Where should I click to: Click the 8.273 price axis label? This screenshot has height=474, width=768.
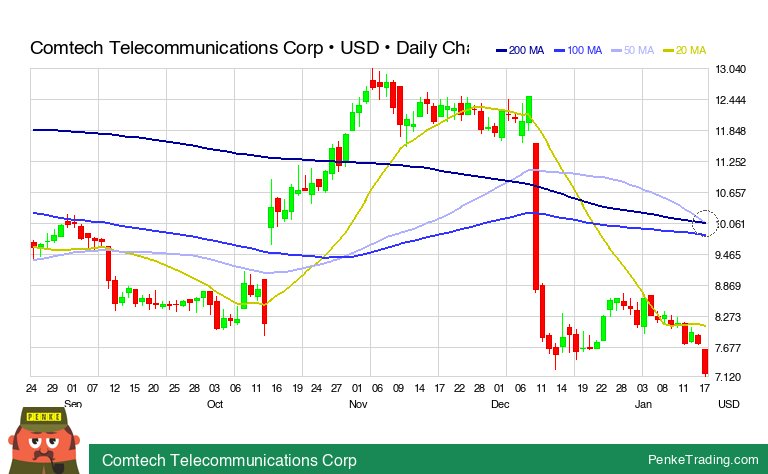(730, 317)
